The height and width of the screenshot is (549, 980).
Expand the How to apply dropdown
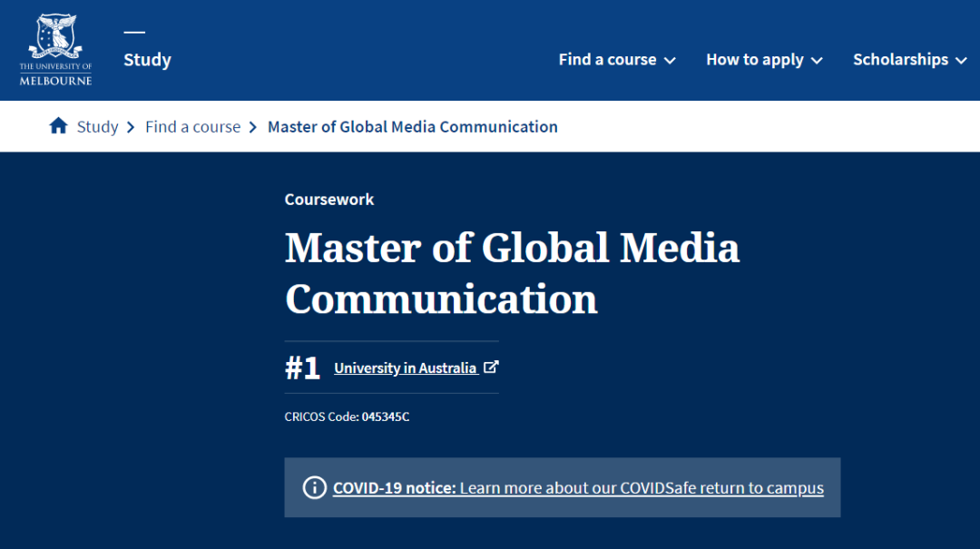764,59
